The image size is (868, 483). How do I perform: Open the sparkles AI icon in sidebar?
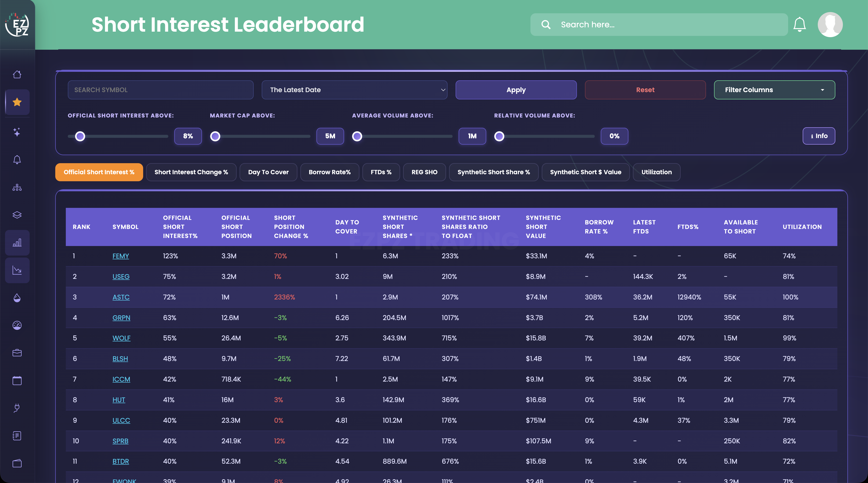pos(17,132)
